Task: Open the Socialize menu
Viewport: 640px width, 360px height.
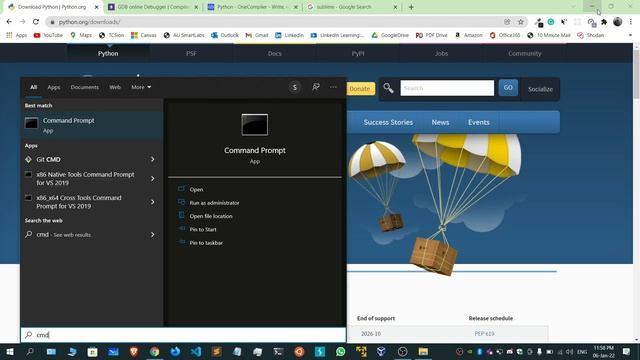Action: (x=540, y=89)
